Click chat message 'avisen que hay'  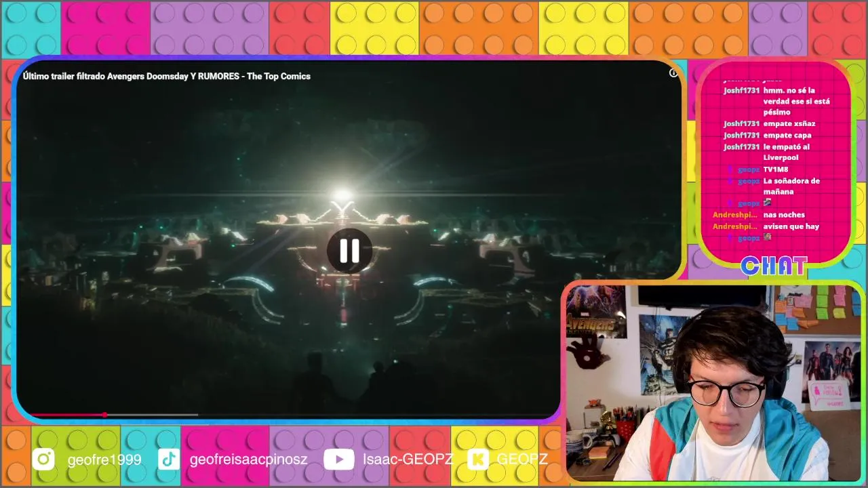click(791, 226)
